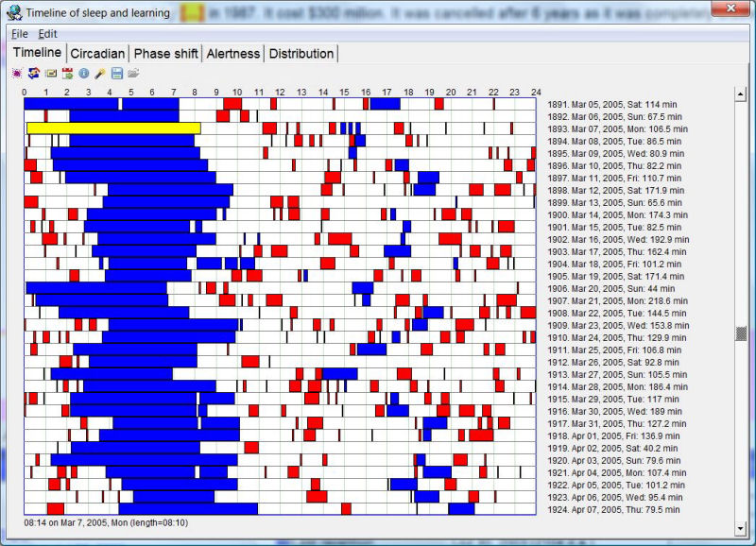The width and height of the screenshot is (756, 546).
Task: Click the go-to-date calendar icon
Action: (66, 73)
